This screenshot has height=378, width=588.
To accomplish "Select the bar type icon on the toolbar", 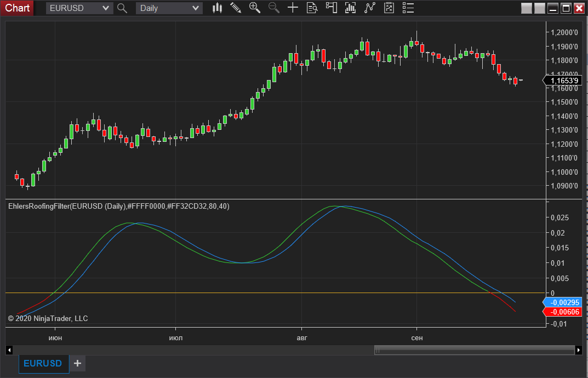I will [x=217, y=8].
